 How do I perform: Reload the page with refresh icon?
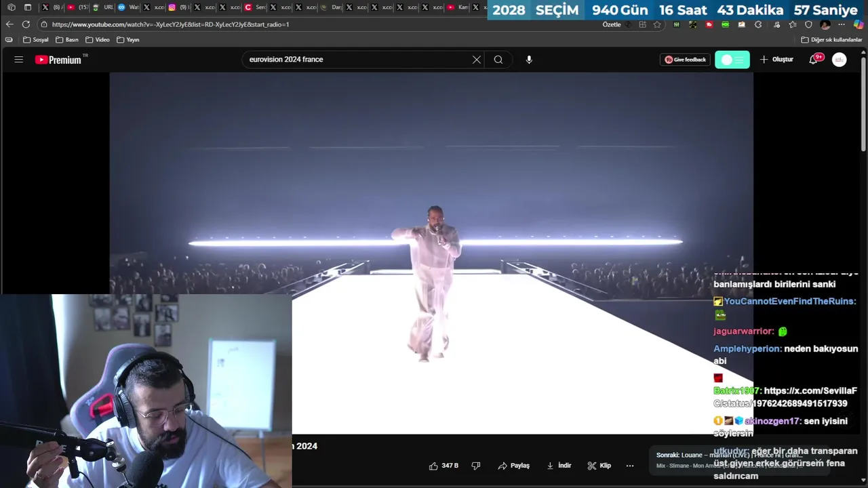tap(26, 24)
